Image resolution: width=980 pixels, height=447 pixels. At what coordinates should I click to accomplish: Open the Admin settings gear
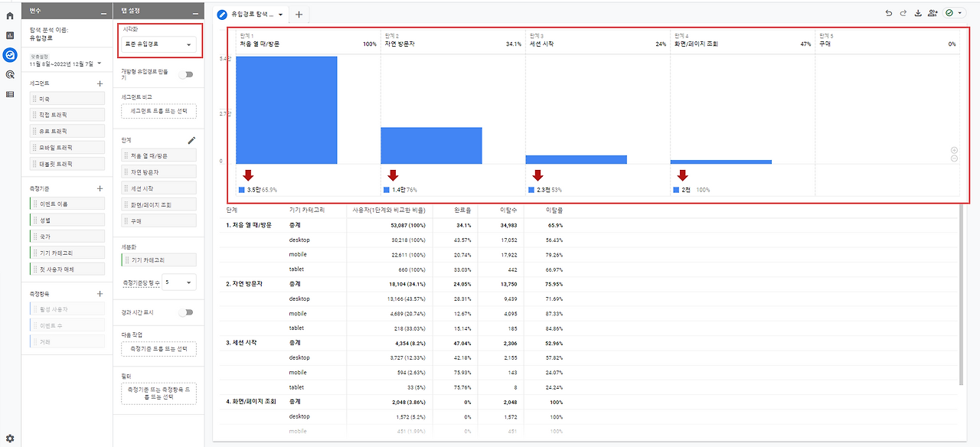(x=10, y=439)
